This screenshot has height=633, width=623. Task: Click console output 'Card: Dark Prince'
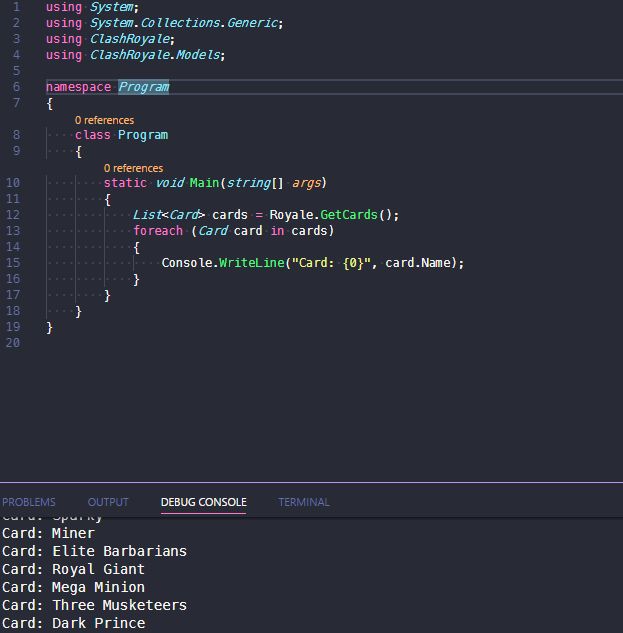pyautogui.click(x=73, y=623)
